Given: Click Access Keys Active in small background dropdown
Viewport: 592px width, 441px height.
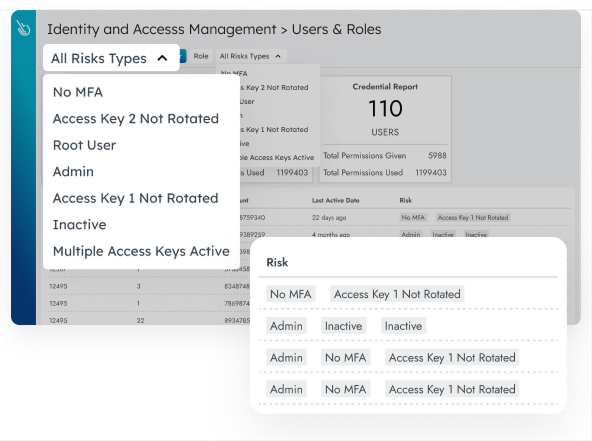Looking at the screenshot, I should click(x=282, y=157).
